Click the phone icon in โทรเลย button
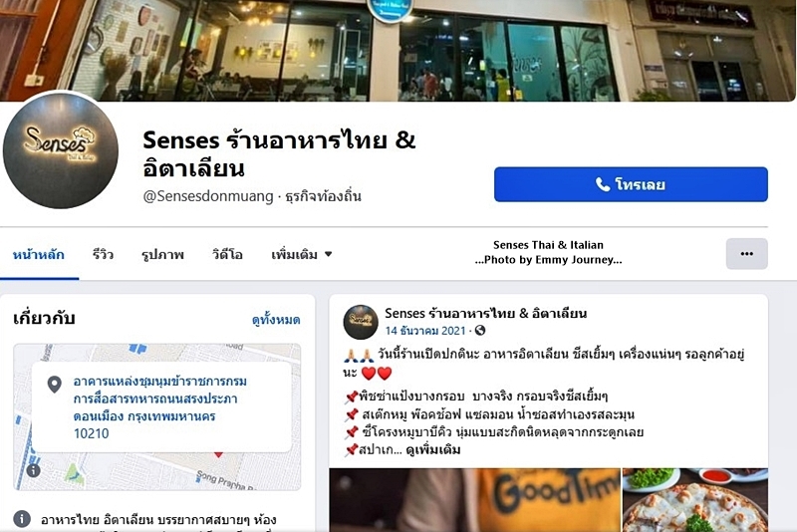The image size is (797, 532). point(603,184)
